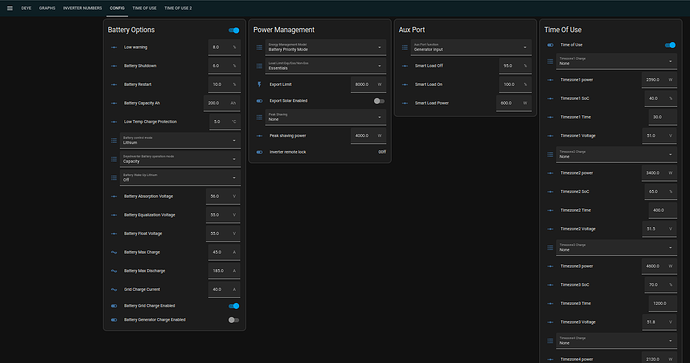Click the icon beside Export Solar Enabled
This screenshot has width=690, height=363.
tap(259, 101)
